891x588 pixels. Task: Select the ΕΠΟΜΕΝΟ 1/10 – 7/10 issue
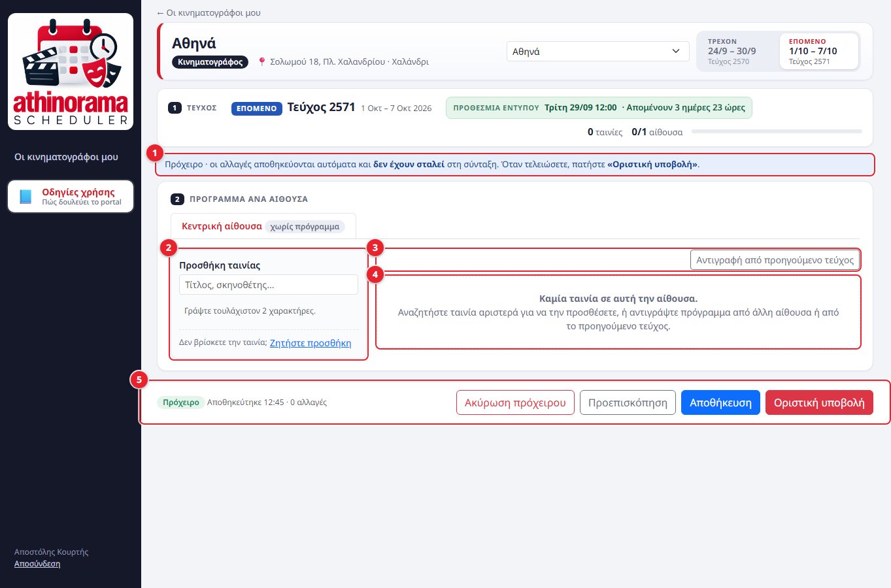pyautogui.click(x=818, y=51)
